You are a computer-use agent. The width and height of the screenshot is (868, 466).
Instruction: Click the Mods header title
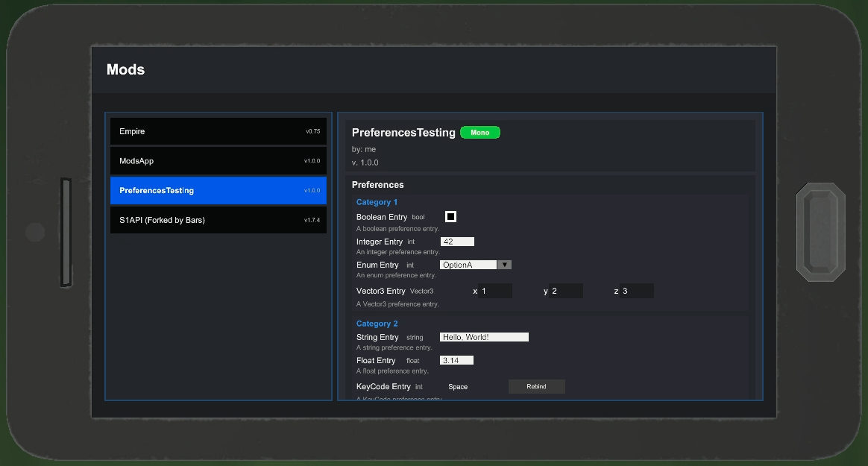click(x=125, y=69)
